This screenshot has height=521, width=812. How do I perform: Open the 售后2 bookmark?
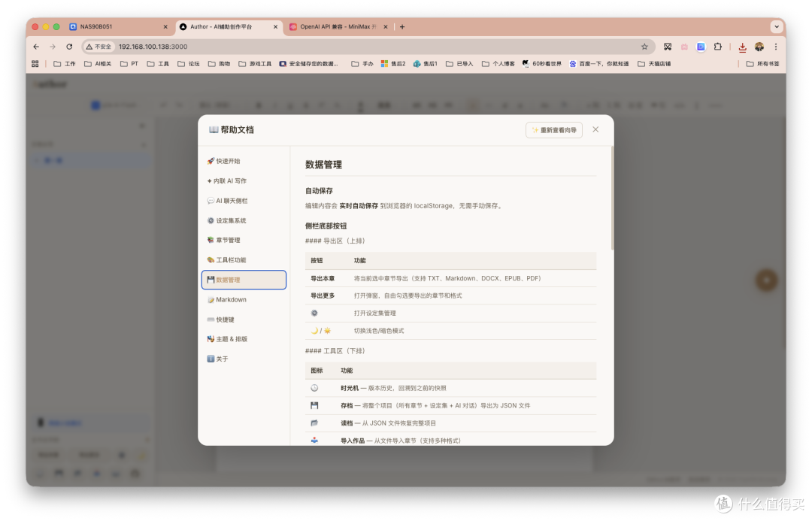coord(393,64)
